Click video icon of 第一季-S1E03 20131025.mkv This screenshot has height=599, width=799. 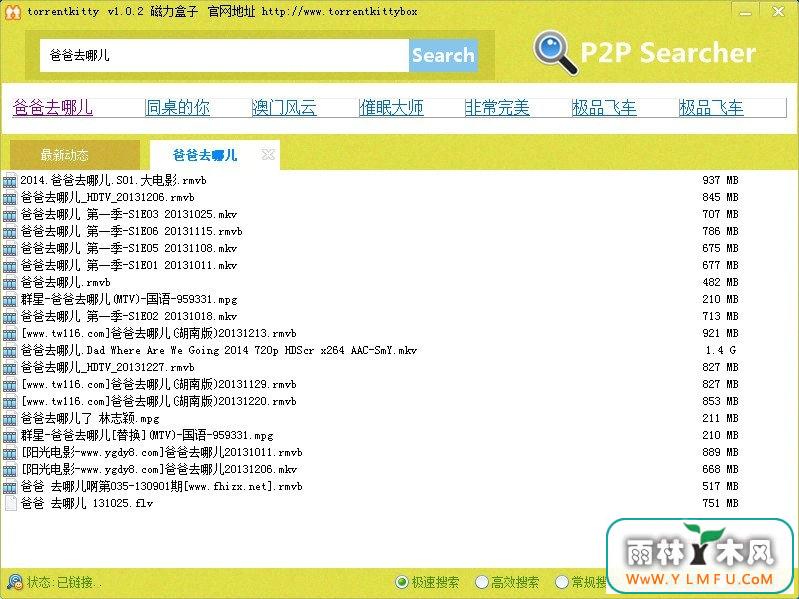tap(10, 214)
